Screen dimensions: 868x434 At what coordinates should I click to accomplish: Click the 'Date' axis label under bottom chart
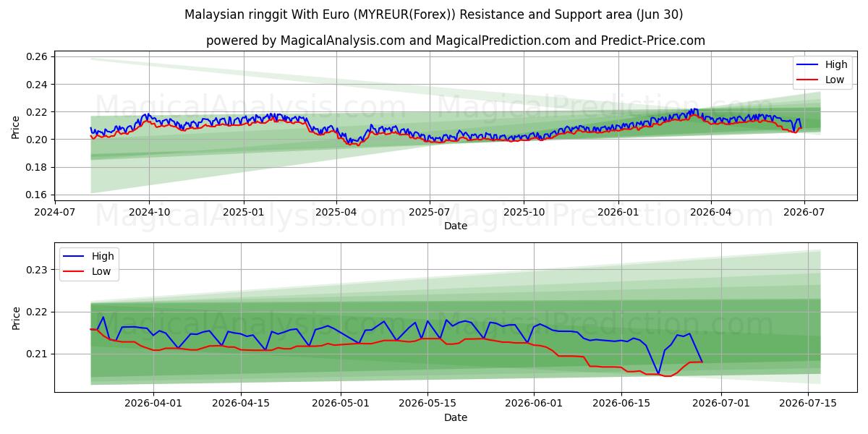pos(456,417)
